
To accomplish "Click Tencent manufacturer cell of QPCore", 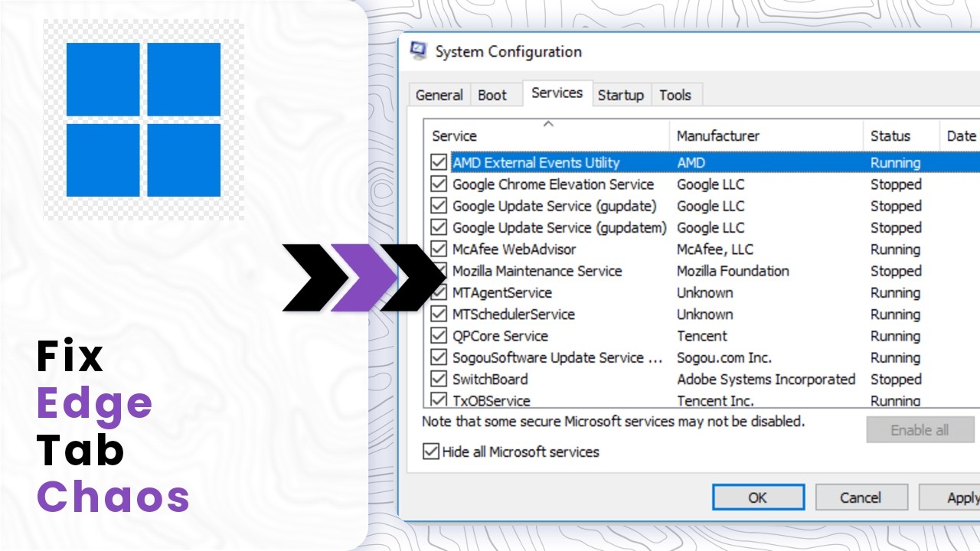I will (x=702, y=335).
